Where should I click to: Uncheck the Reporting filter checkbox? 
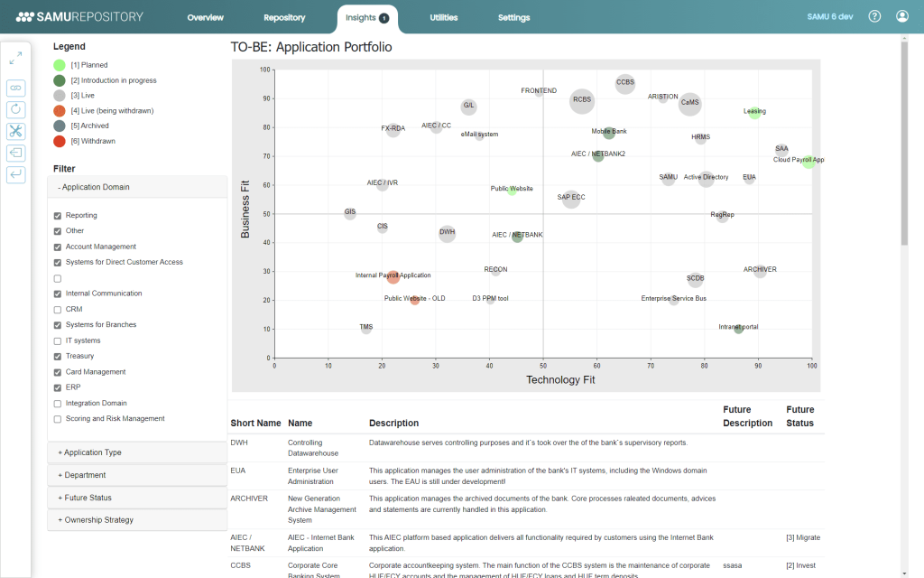pos(58,216)
